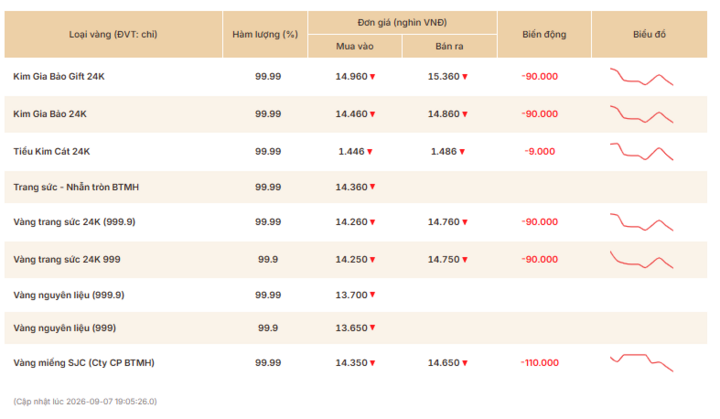Click the Vàng trang sức 24K (999.9) label

tap(74, 222)
